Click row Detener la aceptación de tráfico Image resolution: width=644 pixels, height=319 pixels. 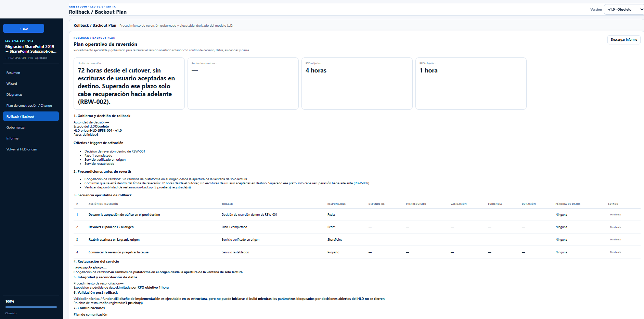[357, 215]
